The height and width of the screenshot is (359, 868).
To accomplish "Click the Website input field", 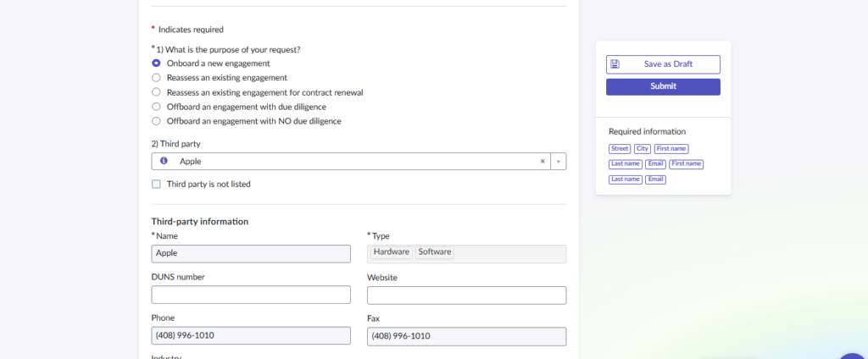I will [x=466, y=295].
